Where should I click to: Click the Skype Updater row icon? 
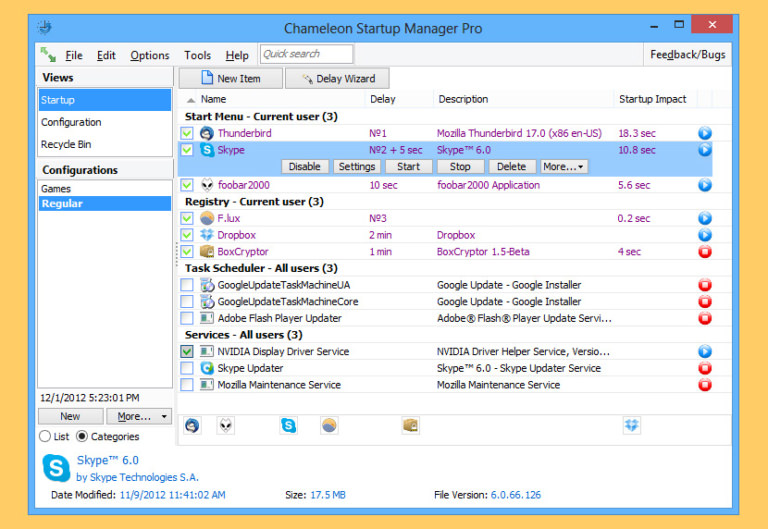click(207, 368)
